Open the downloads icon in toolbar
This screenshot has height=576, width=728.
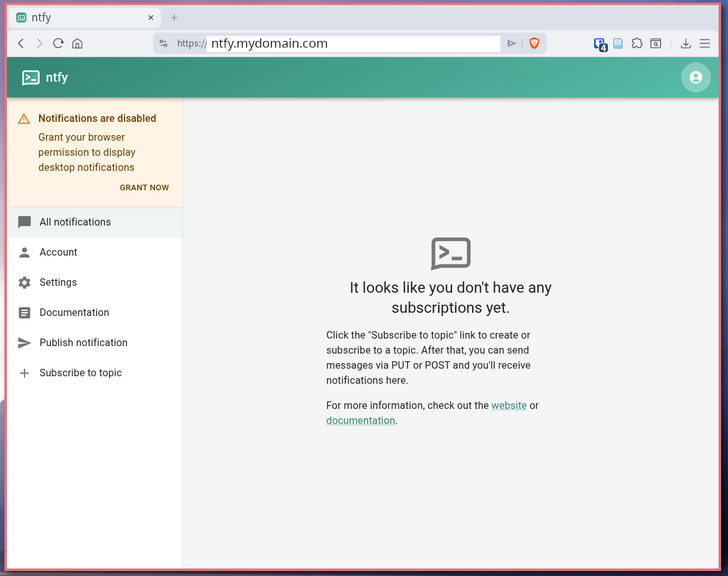(686, 43)
